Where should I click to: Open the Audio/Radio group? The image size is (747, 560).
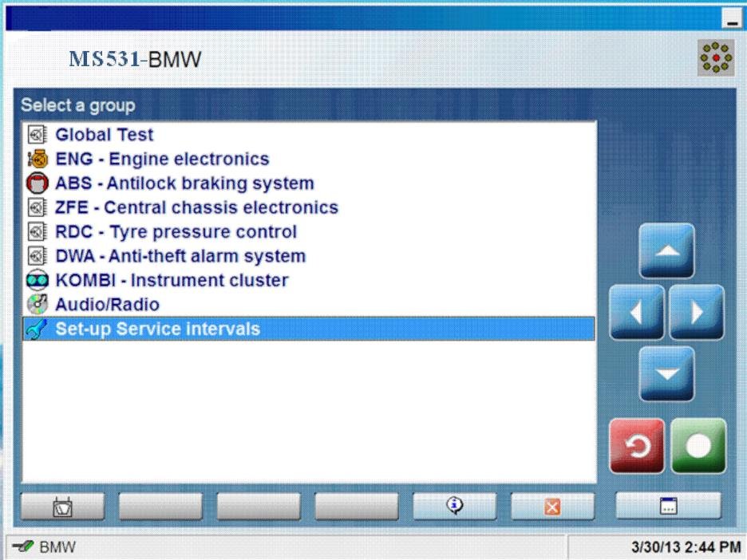[107, 305]
